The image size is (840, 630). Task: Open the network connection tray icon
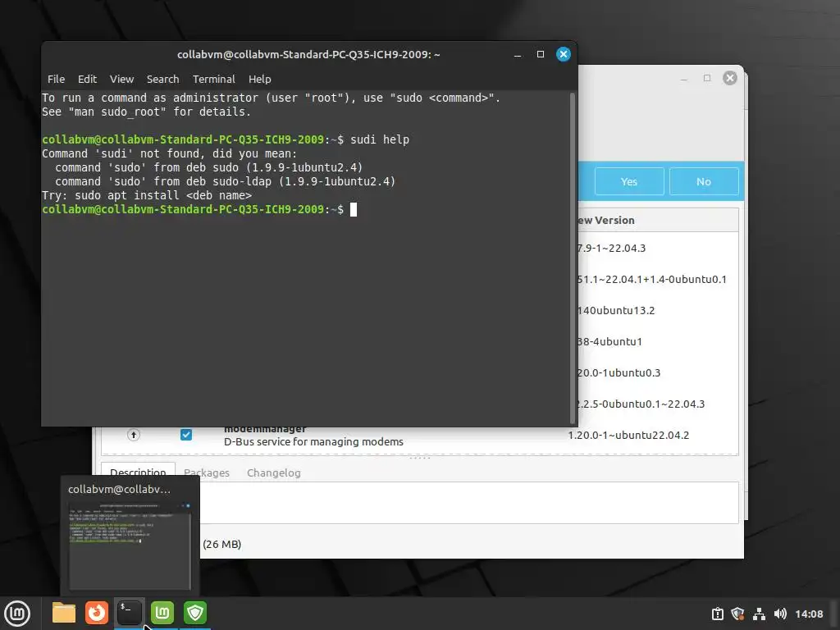tap(759, 614)
